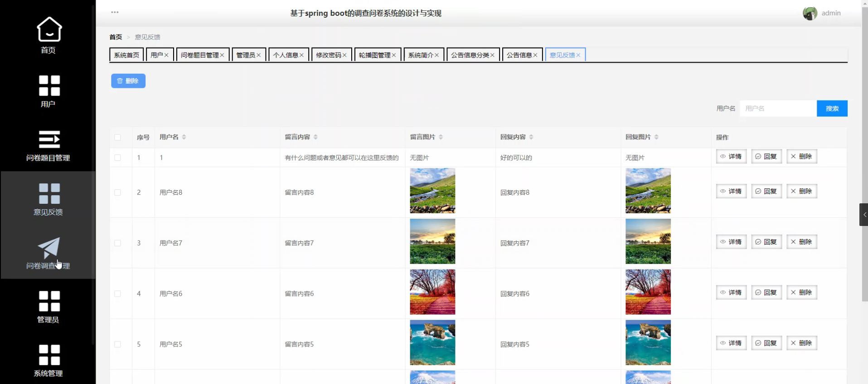Sort by 回复图片 column arrows
868x384 pixels.
[656, 137]
